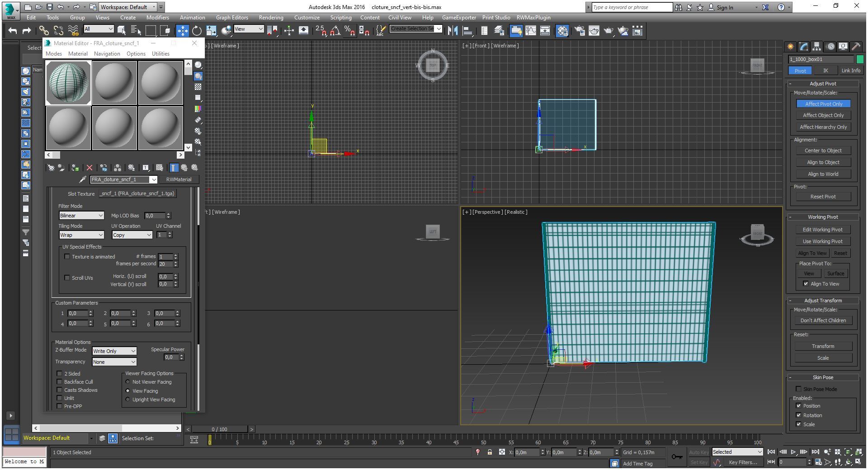Click the Select and Link chain icon
Image resolution: width=868 pixels, height=470 pixels.
(44, 31)
